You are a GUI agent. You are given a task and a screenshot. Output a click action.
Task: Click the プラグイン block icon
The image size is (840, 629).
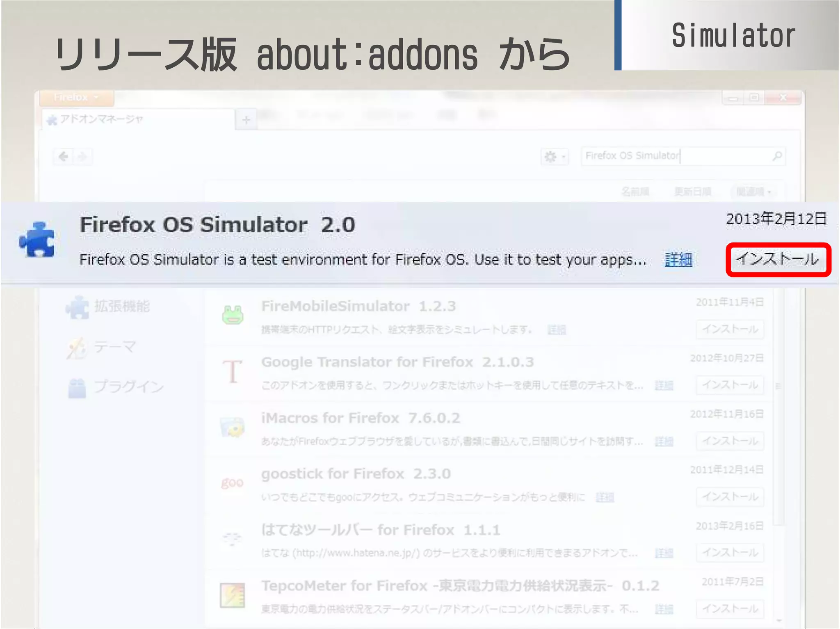[x=77, y=388]
